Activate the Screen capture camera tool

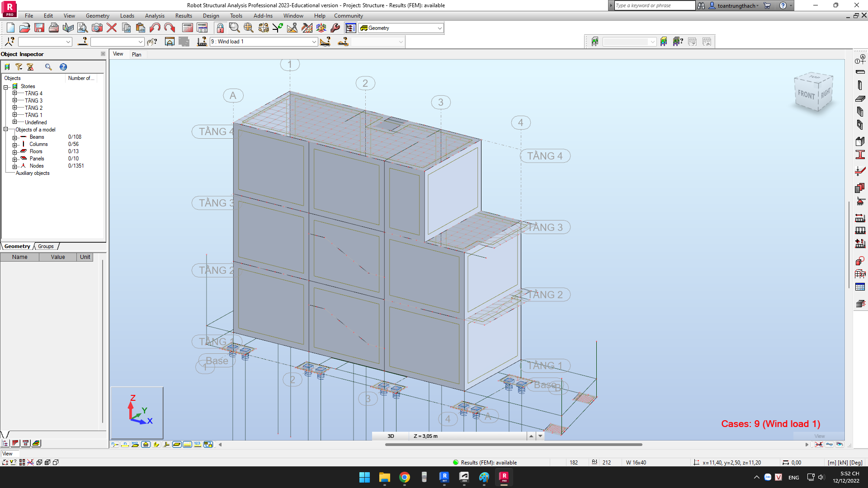tap(96, 28)
